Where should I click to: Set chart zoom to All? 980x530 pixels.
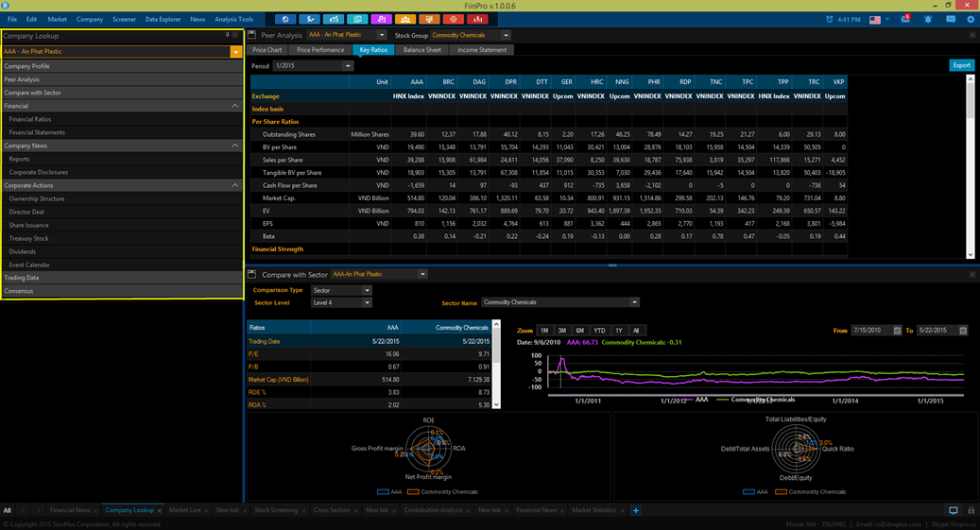[x=636, y=330]
